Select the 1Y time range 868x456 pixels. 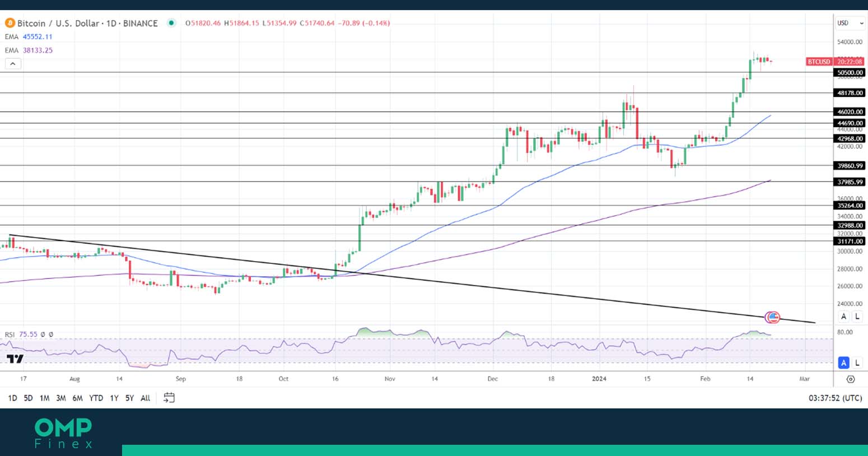pos(114,398)
